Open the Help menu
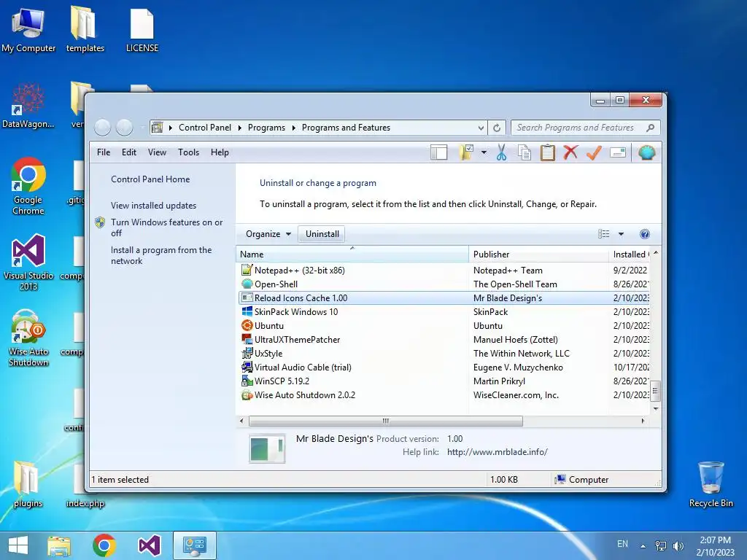Viewport: 747px width, 560px height. pos(220,152)
